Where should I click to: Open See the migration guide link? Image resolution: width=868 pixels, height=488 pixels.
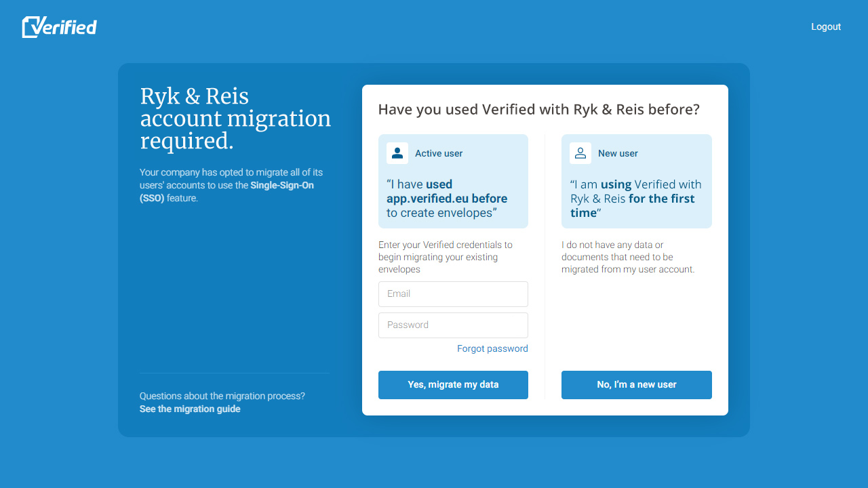click(x=190, y=409)
